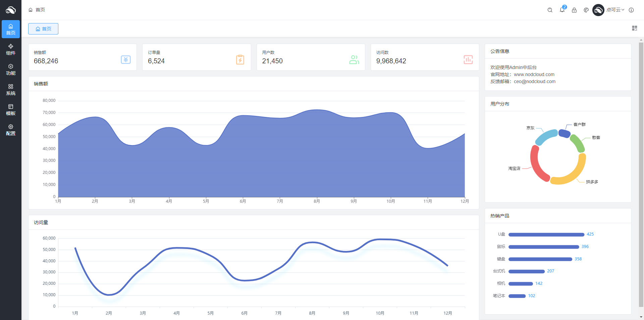Select the red 淘宝店 donut segment
644x320 pixels.
(x=536, y=164)
